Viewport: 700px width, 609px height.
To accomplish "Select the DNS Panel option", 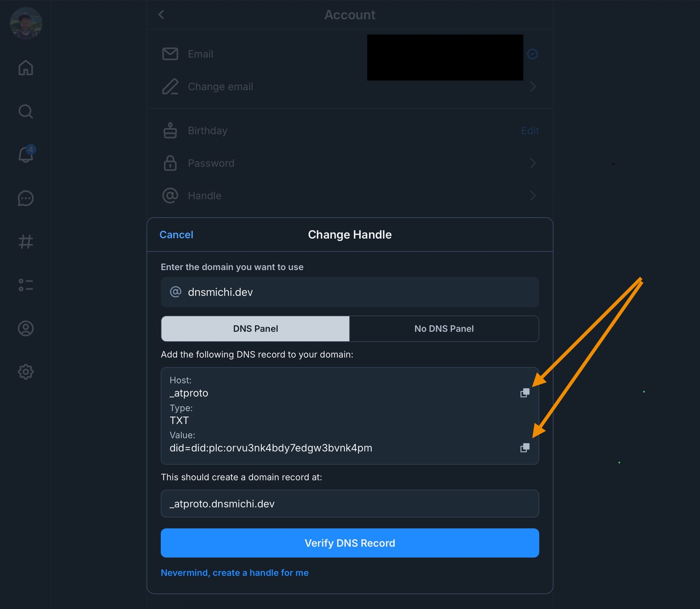I will [255, 328].
